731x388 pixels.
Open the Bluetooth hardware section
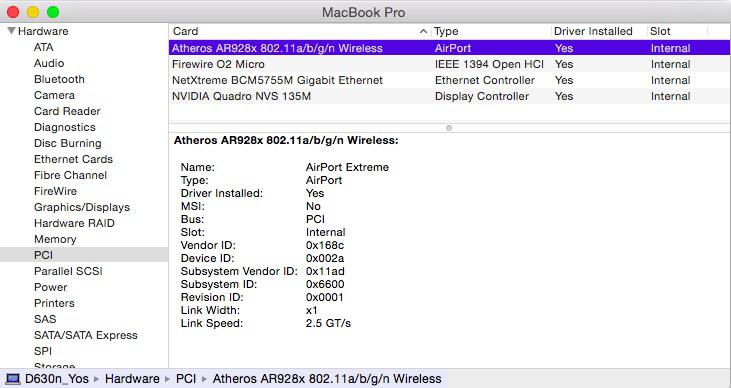pos(59,79)
